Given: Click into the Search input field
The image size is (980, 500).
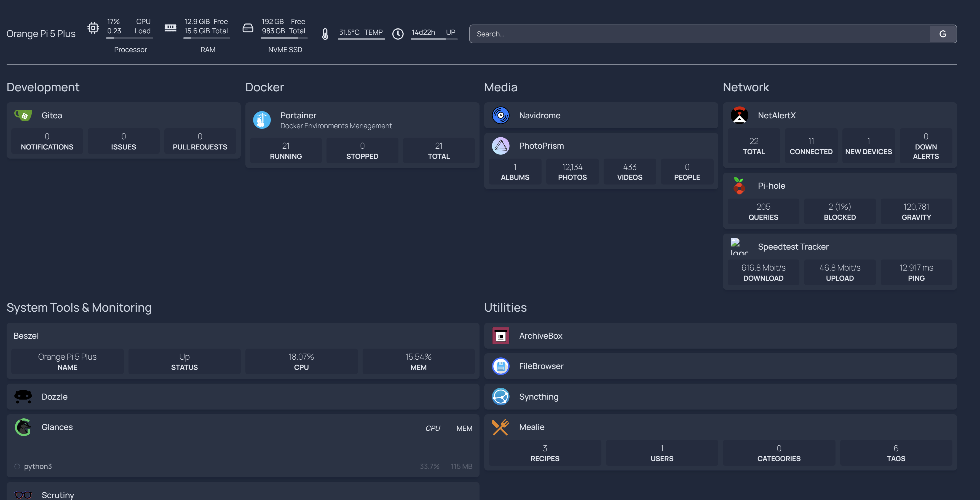Looking at the screenshot, I should click(700, 34).
